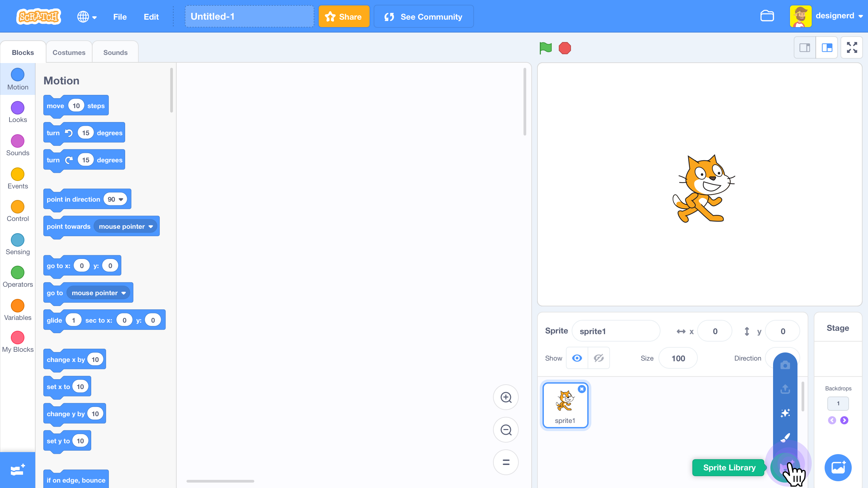Switch to the Sounds tab
The width and height of the screenshot is (868, 488).
pyautogui.click(x=115, y=53)
